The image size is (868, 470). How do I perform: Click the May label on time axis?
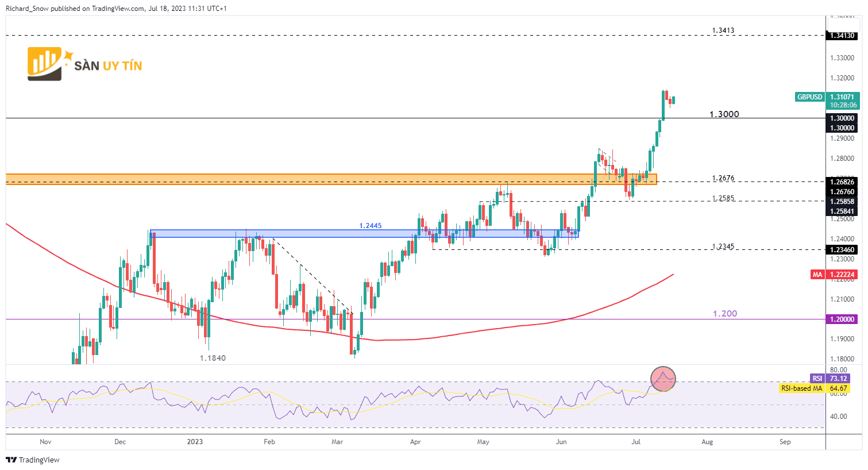(483, 442)
